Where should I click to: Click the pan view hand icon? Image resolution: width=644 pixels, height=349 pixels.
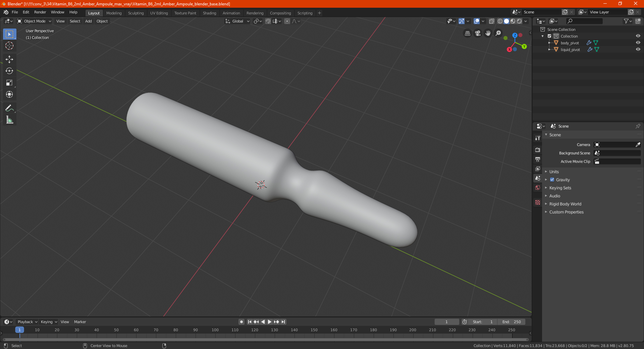(488, 33)
